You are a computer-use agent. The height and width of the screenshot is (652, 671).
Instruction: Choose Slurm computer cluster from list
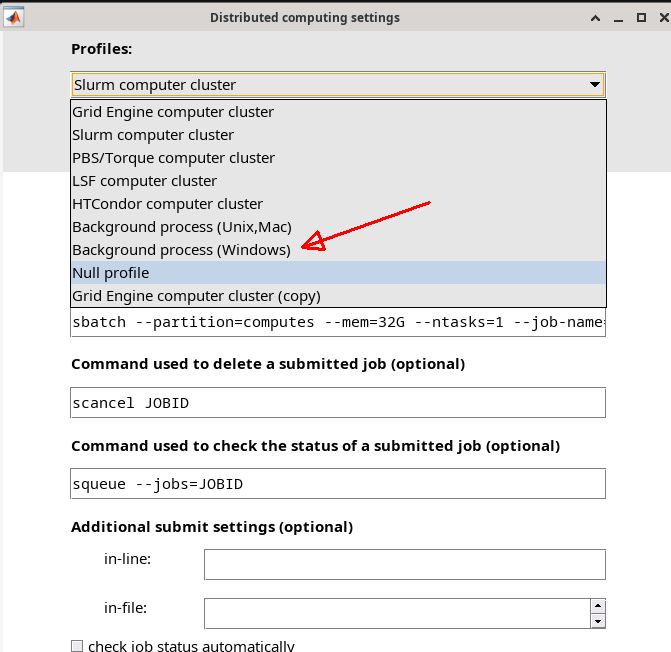point(153,135)
